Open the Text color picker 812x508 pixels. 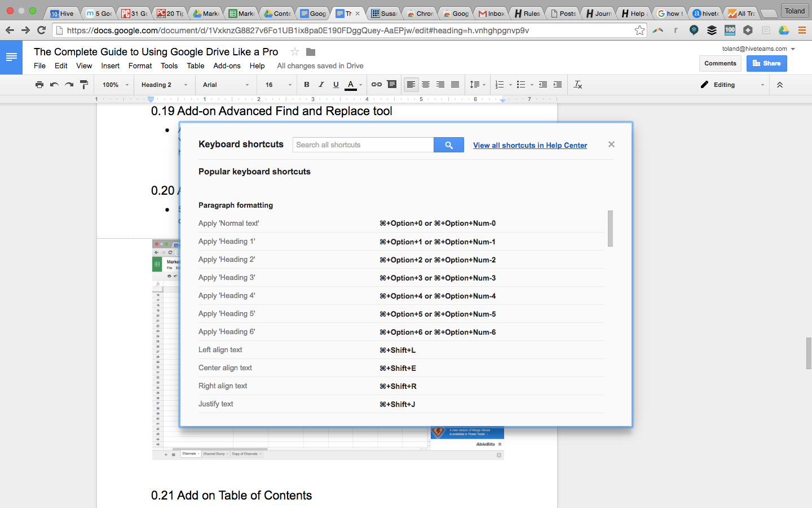(350, 85)
